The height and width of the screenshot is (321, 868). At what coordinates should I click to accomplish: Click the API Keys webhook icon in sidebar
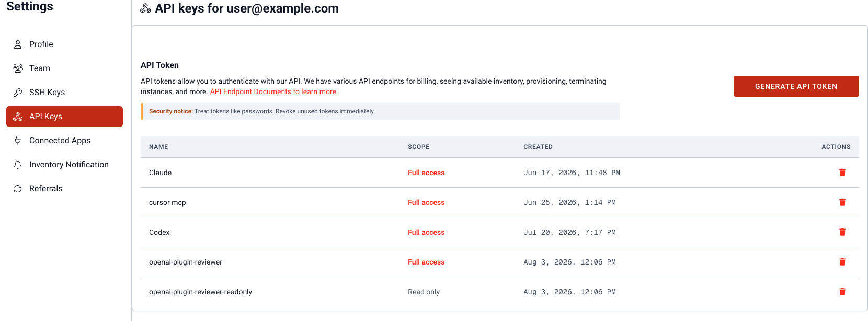point(18,117)
